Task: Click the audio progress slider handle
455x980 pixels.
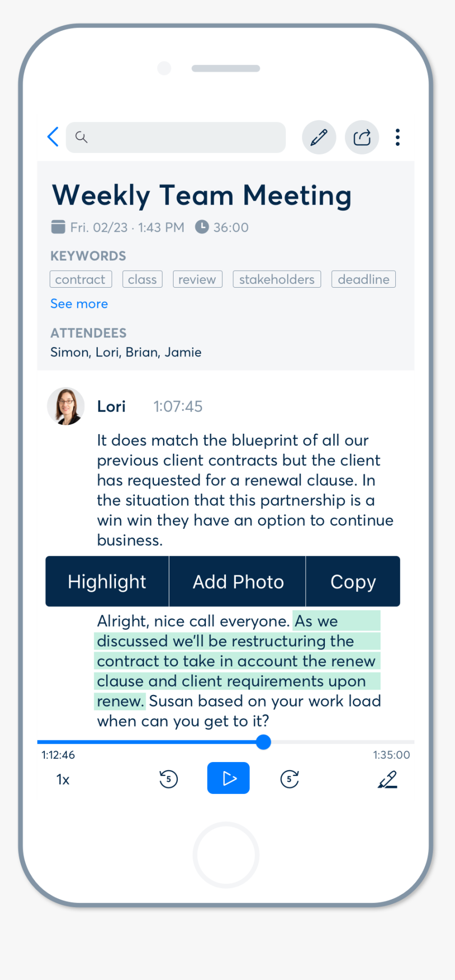Action: (263, 742)
